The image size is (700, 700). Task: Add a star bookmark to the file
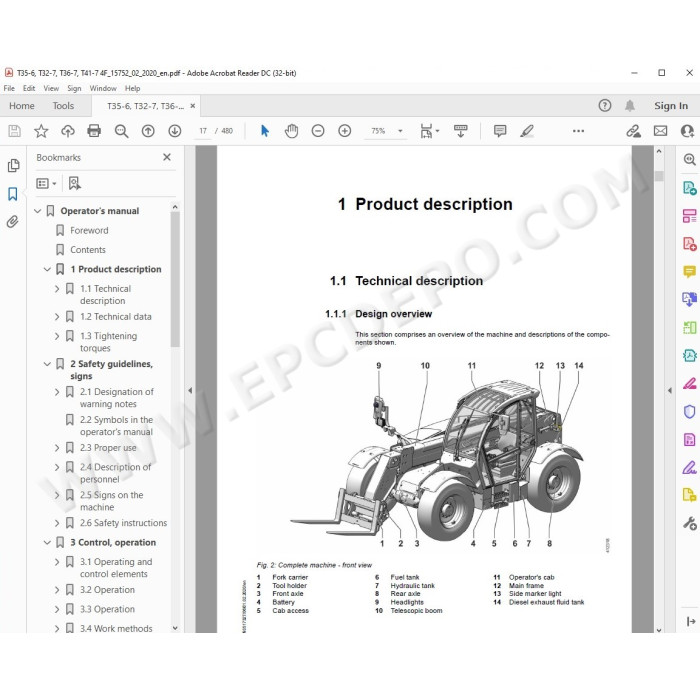(41, 131)
